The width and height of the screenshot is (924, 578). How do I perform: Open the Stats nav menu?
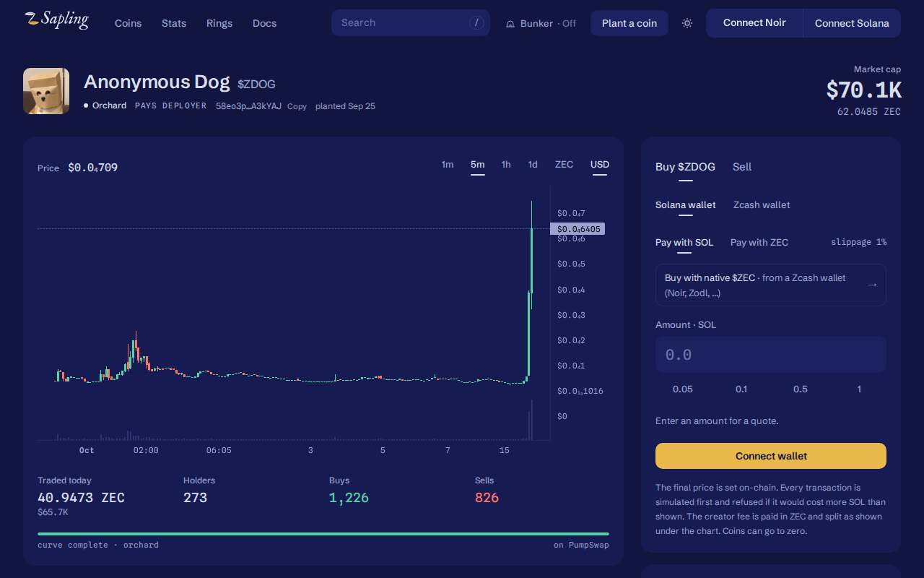[x=174, y=23]
